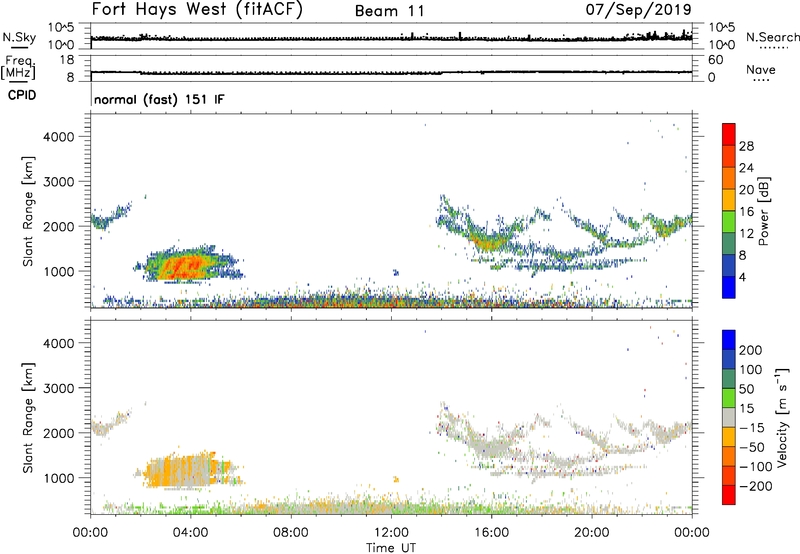Click the "28" tick on power colorbar
This screenshot has height=554, width=800.
[746, 146]
